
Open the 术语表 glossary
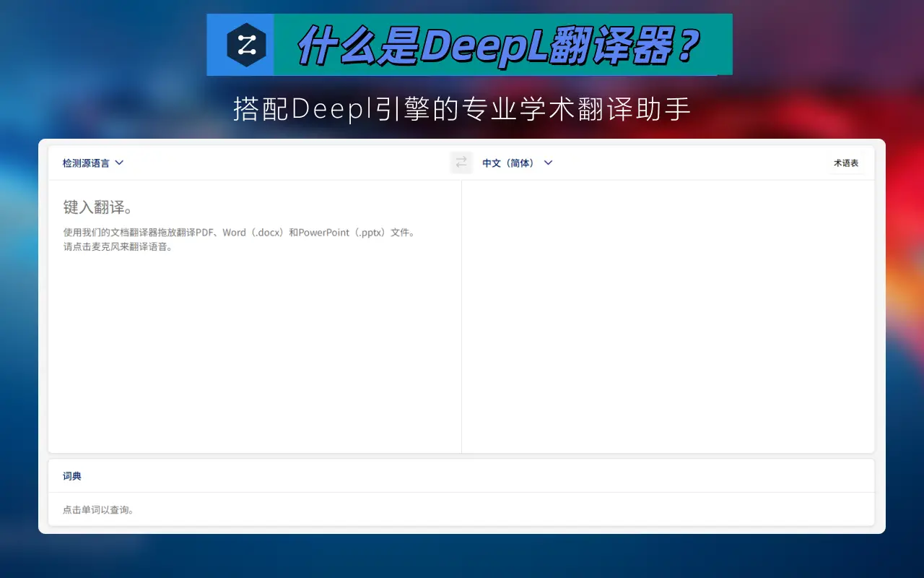[x=846, y=163]
